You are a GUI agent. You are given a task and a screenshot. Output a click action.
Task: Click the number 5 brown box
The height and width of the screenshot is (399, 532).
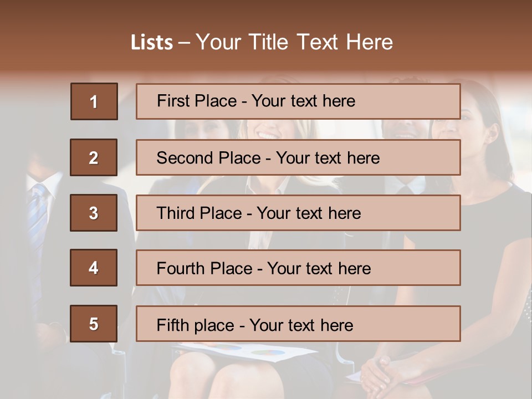coord(94,324)
